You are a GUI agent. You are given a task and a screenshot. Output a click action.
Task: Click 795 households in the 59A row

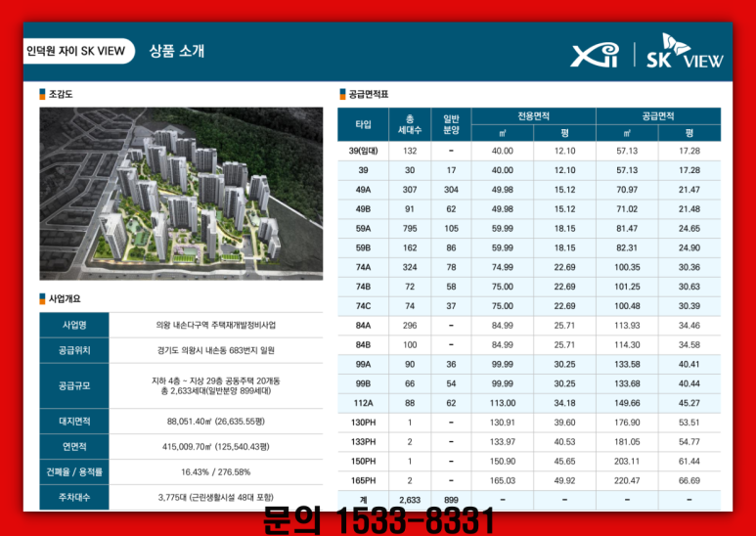coord(410,229)
